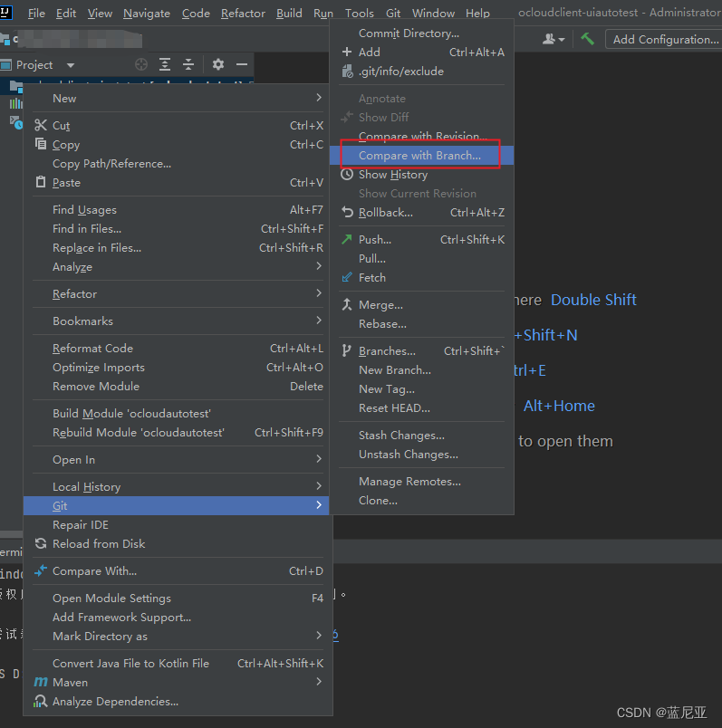The width and height of the screenshot is (722, 728).
Task: Choose Find in Files... entry
Action: click(x=178, y=229)
